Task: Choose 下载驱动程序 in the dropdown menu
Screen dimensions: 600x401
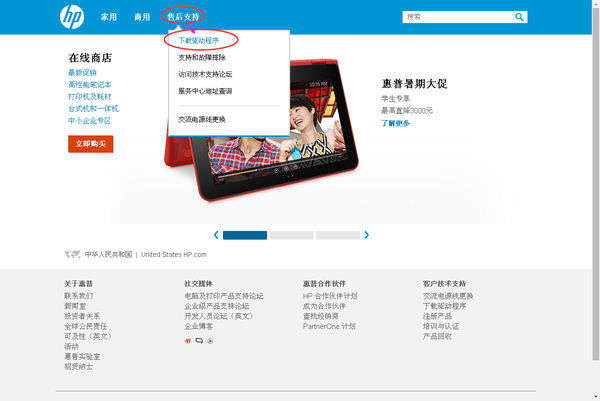Action: point(199,41)
